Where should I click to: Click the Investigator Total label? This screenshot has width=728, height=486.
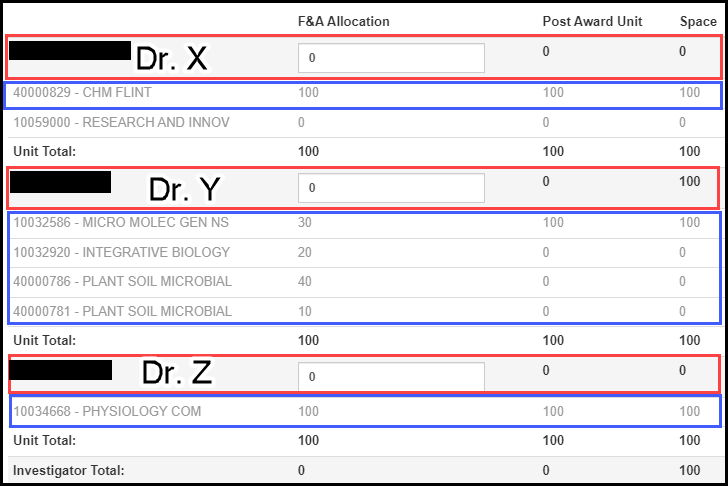tap(66, 469)
